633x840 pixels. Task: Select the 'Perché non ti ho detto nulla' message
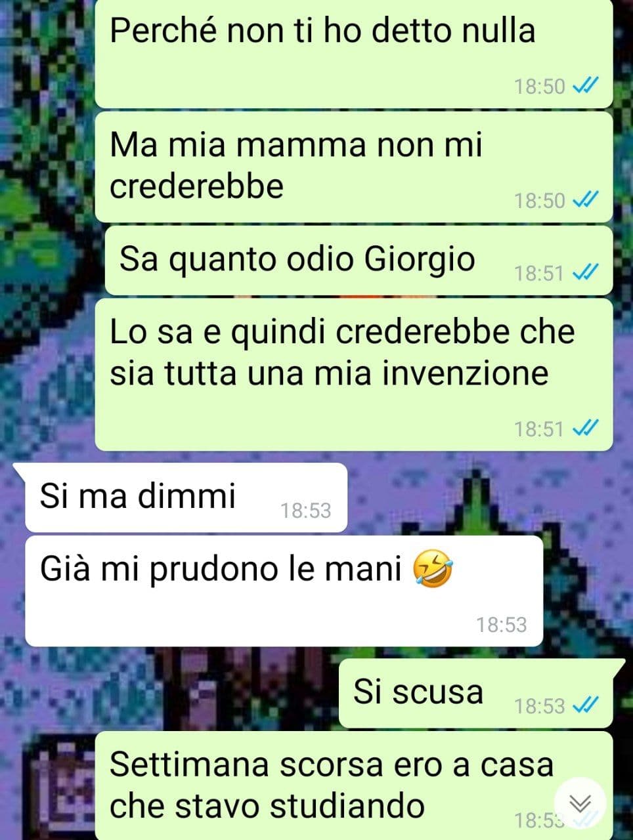[354, 54]
